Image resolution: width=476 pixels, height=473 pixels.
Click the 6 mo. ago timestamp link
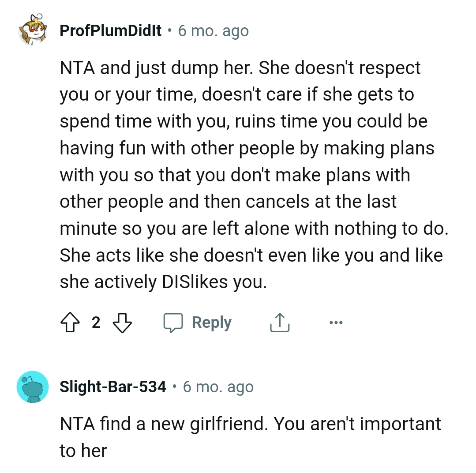click(x=214, y=30)
